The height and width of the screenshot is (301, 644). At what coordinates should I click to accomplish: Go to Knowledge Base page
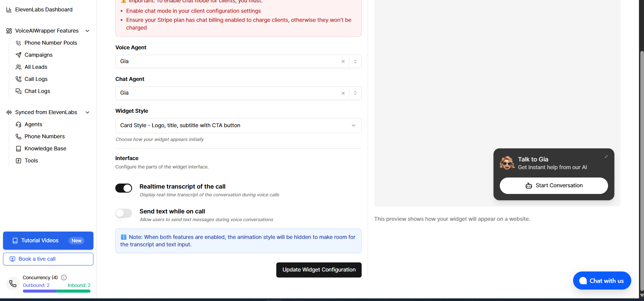[x=45, y=149]
